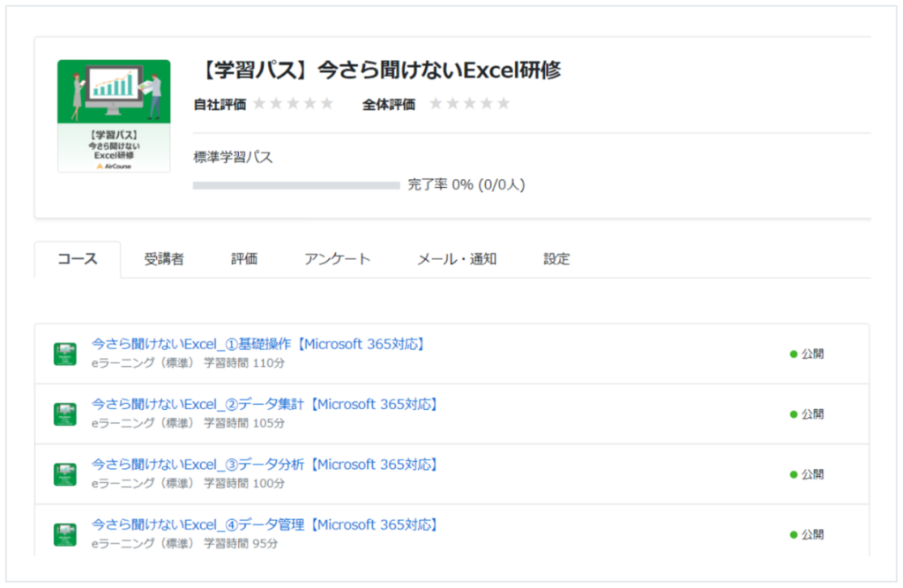Screen dimensions: 903x588
Task: Click course icon for ③データ分析 row
Action: coord(64,474)
